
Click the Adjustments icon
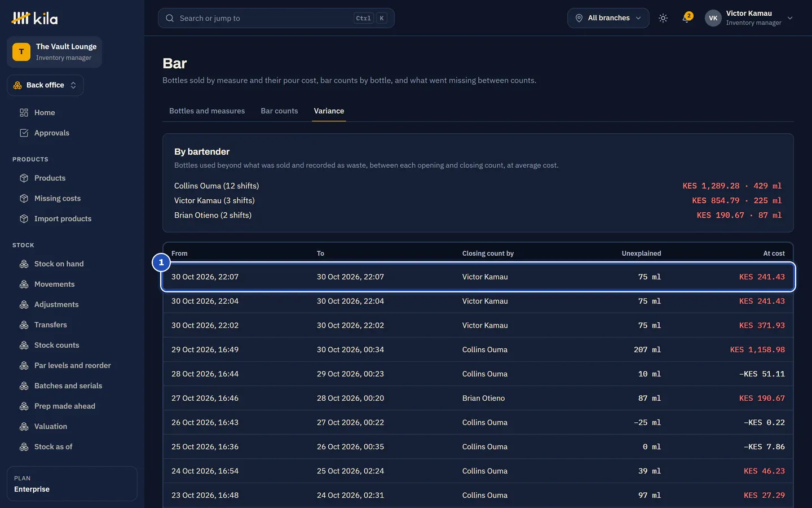[x=24, y=304]
